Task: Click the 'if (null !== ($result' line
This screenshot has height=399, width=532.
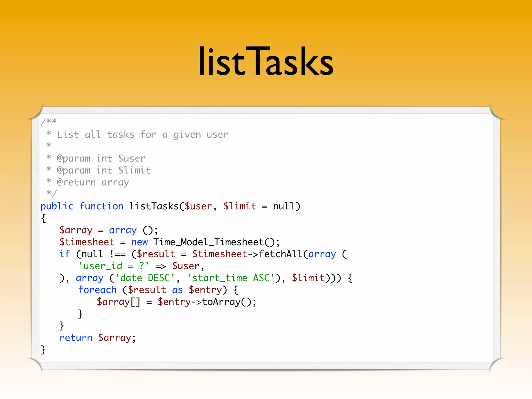Action: click(203, 254)
